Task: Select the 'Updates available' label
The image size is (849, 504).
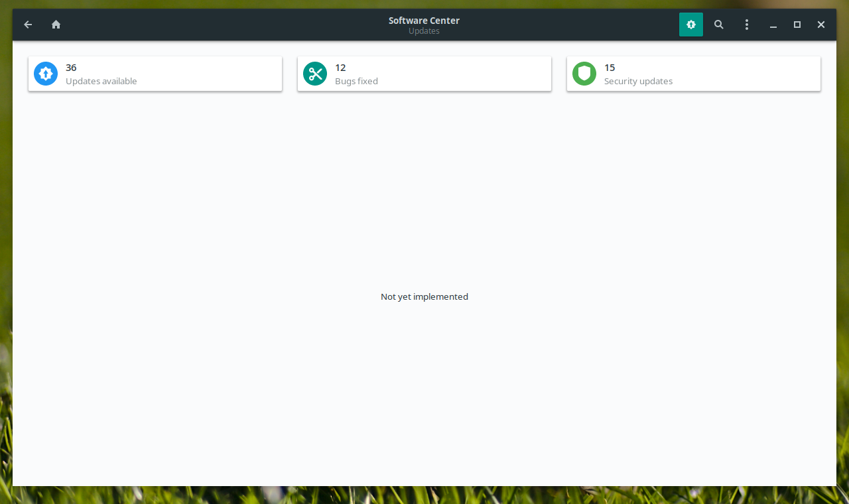Action: pyautogui.click(x=101, y=82)
